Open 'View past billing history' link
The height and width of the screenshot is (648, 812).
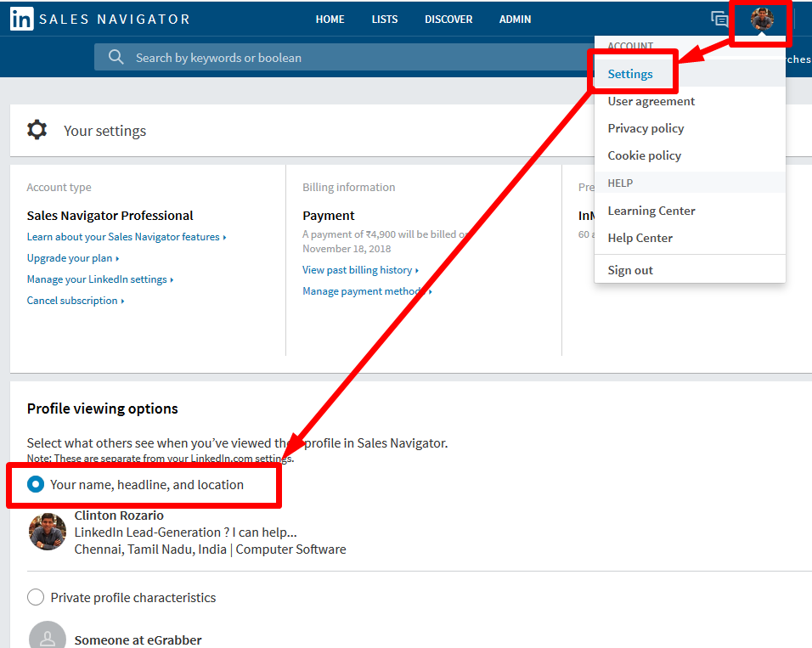click(360, 270)
